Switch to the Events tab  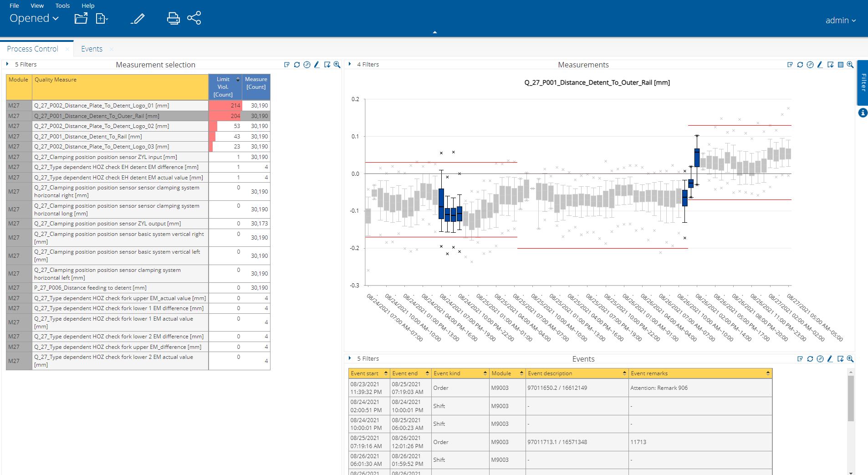coord(92,49)
